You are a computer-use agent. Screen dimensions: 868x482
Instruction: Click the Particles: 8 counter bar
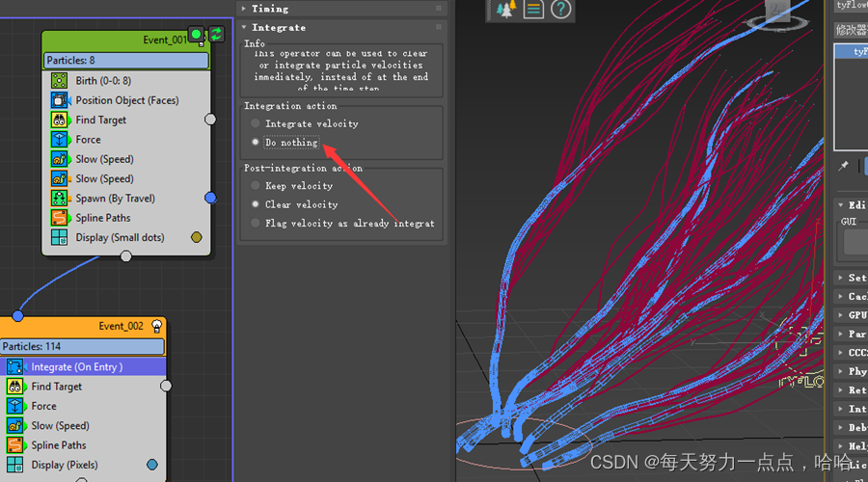click(x=126, y=61)
